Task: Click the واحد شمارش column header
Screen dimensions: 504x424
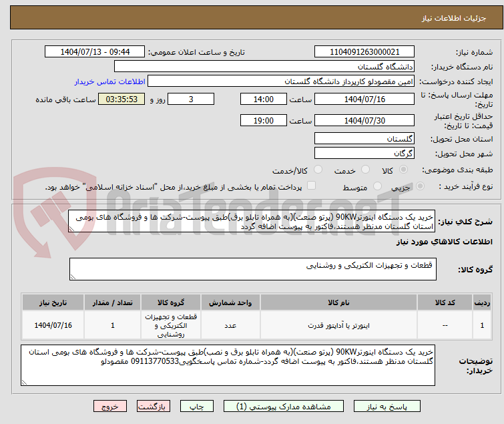Action: (230, 302)
